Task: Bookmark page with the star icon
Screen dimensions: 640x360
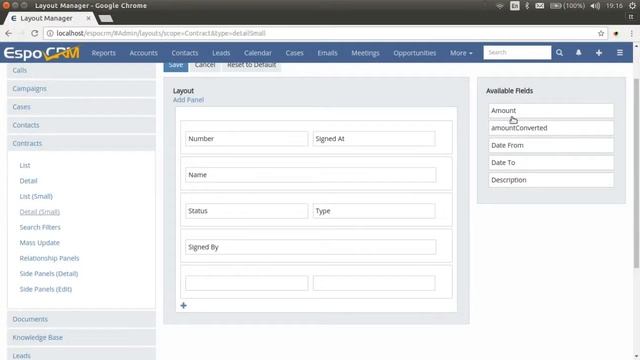Action: (601, 33)
